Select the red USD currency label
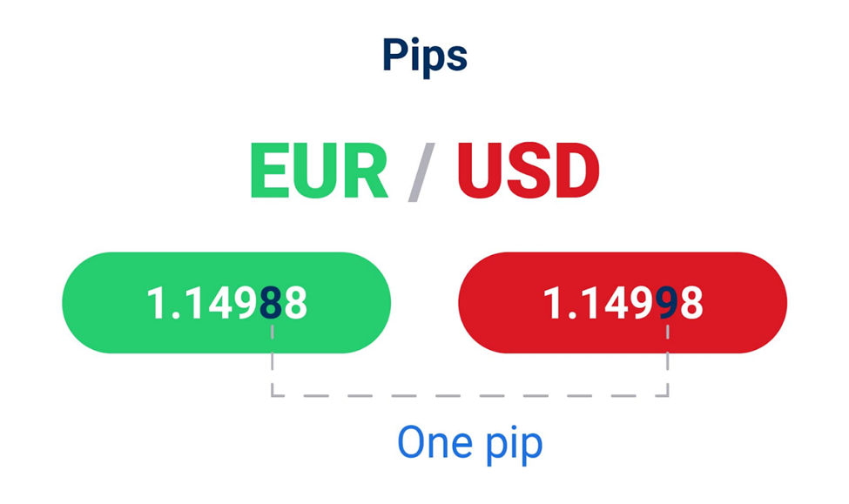The width and height of the screenshot is (849, 504). [529, 171]
